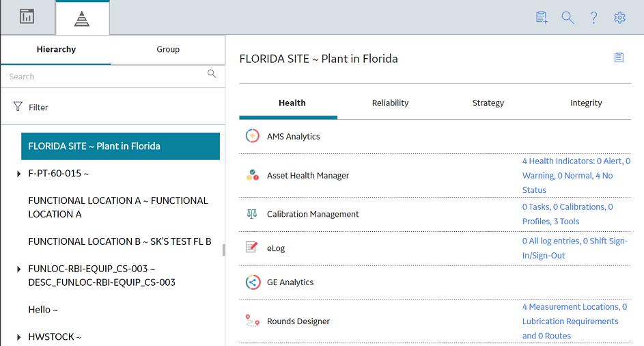Open the help question mark icon
The width and height of the screenshot is (644, 346).
593,17
